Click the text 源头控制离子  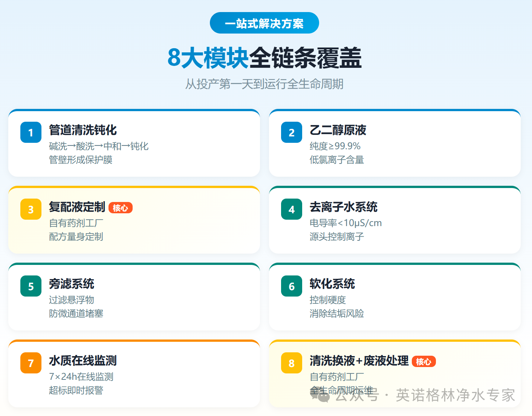tap(337, 237)
